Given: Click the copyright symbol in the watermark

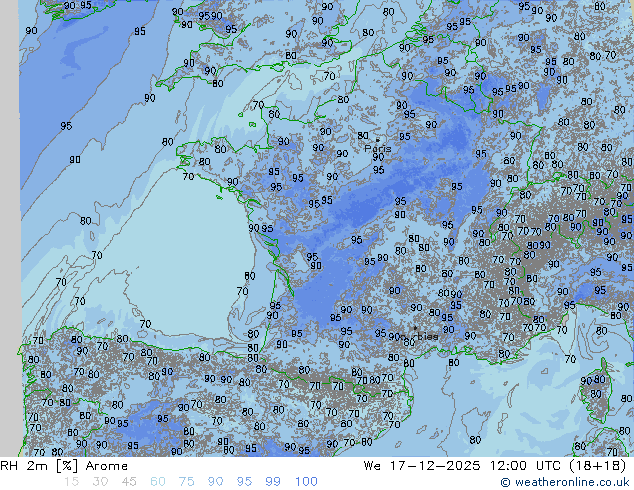Looking at the screenshot, I should (506, 482).
